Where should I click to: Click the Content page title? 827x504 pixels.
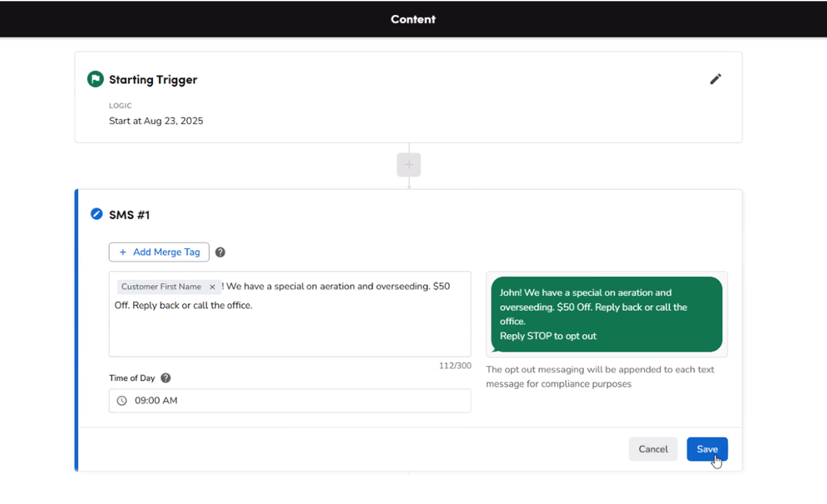point(413,19)
